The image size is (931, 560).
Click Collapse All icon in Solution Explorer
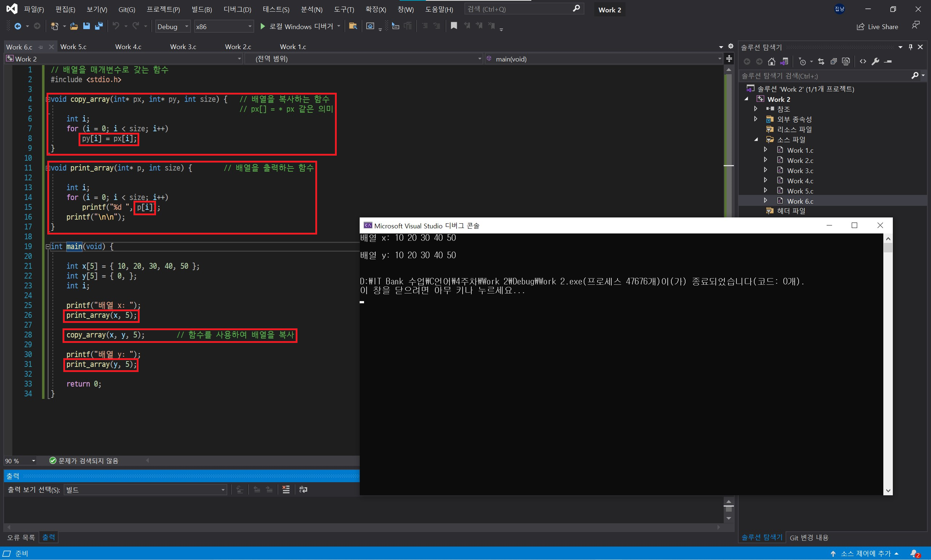point(833,61)
